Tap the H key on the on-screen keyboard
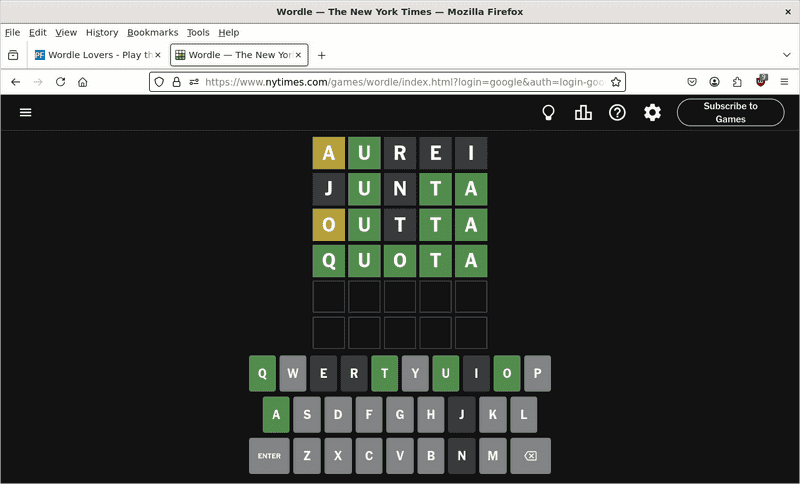Image resolution: width=800 pixels, height=484 pixels. tap(431, 415)
